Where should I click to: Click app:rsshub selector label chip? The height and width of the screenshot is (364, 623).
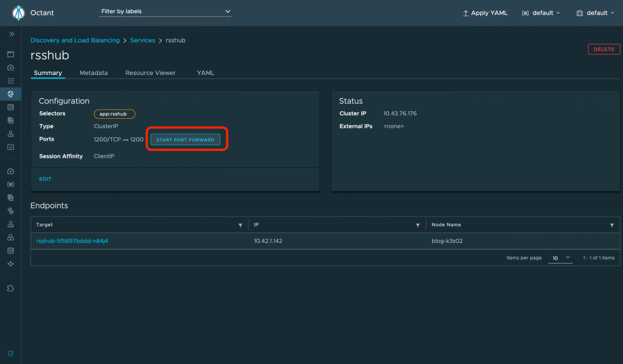(x=114, y=114)
